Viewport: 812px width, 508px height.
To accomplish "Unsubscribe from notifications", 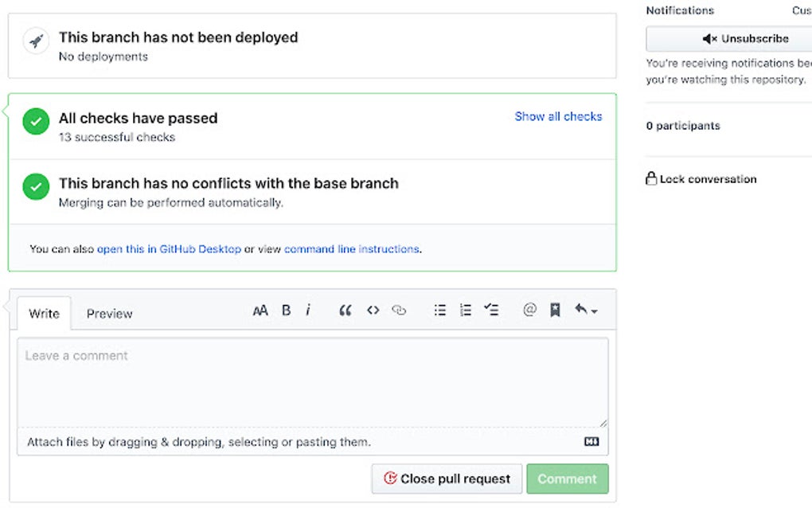I will [x=746, y=38].
